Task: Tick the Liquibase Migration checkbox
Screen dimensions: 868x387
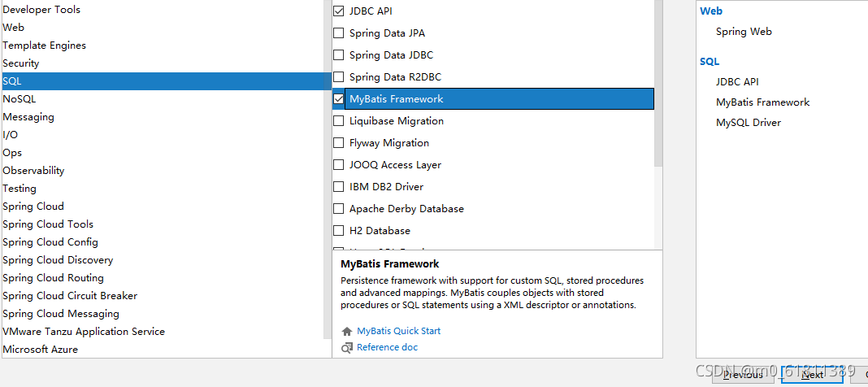Action: [338, 120]
